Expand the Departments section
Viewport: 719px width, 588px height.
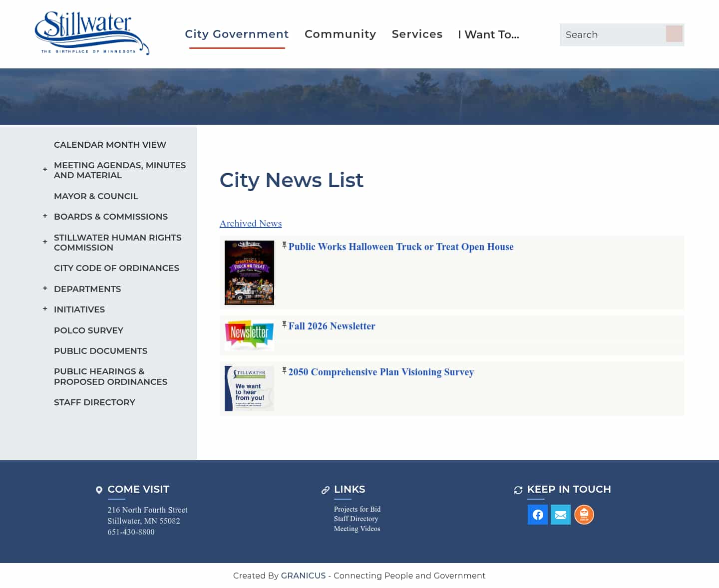(45, 289)
